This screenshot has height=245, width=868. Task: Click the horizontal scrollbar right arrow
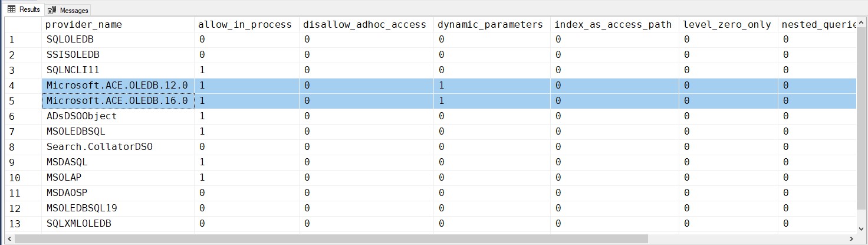click(852, 239)
